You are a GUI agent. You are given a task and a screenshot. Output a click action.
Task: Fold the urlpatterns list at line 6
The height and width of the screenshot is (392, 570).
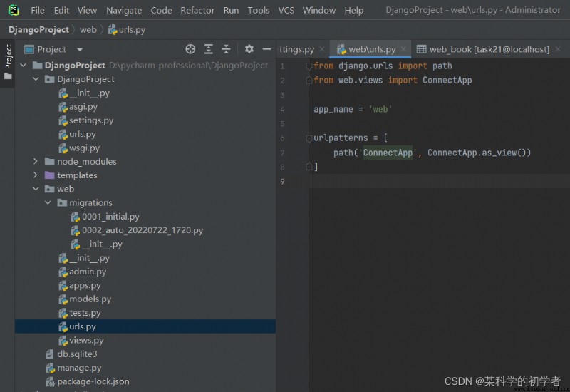tap(309, 138)
